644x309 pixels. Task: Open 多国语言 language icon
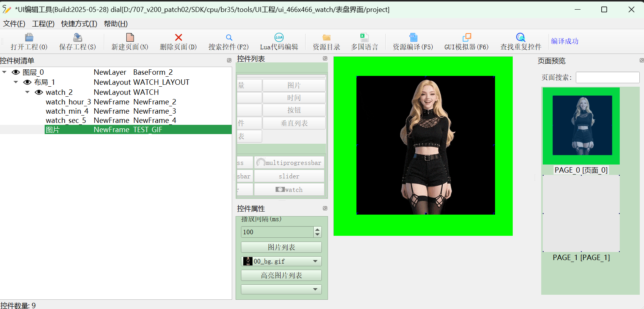coord(365,37)
